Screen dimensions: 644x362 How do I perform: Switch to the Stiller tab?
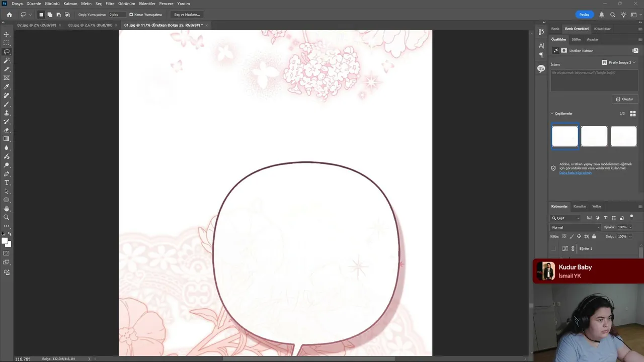point(576,39)
